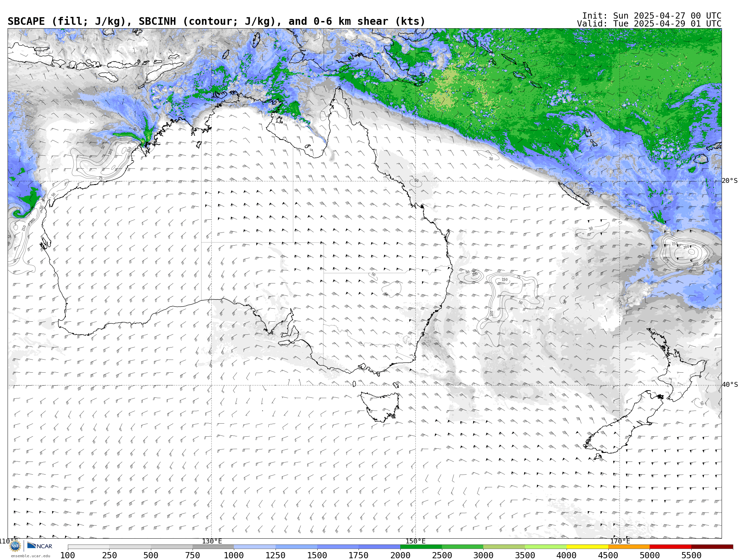Click the 3000 colorbar tick label
The height and width of the screenshot is (560, 744).
click(x=483, y=555)
